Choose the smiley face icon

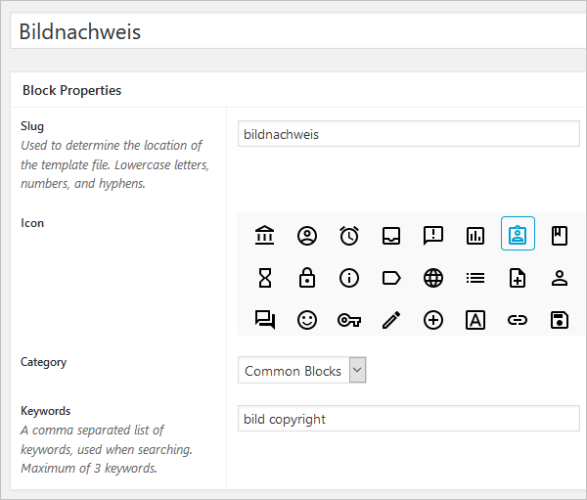[x=307, y=320]
